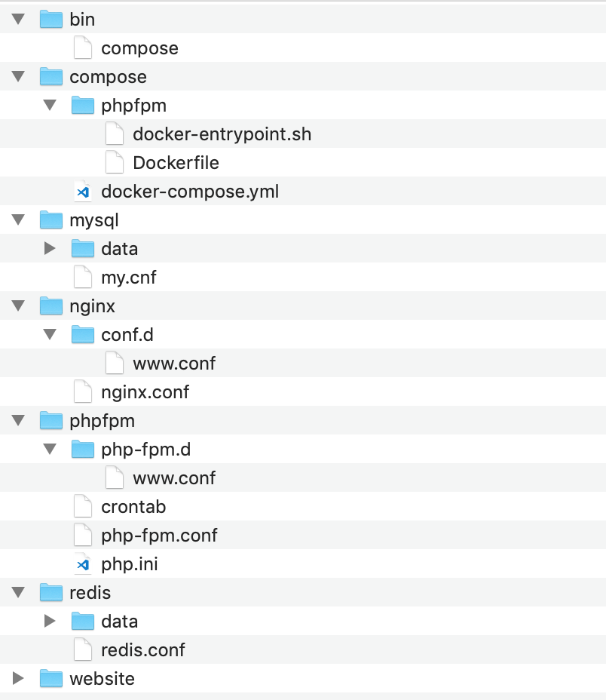
Task: Collapse the nginx folder
Action: [17, 305]
